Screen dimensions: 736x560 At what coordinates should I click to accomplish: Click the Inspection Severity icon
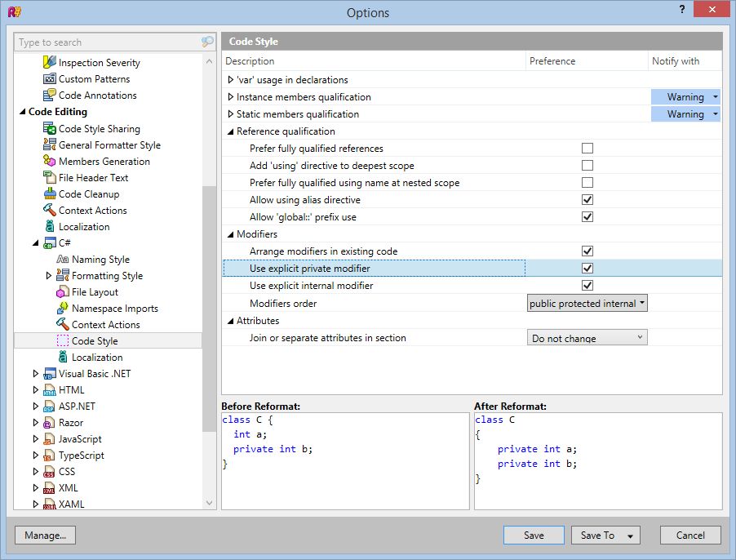(x=49, y=63)
